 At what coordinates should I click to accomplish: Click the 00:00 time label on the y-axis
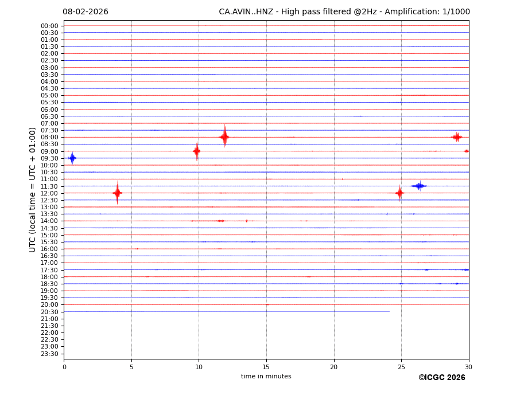coord(49,26)
